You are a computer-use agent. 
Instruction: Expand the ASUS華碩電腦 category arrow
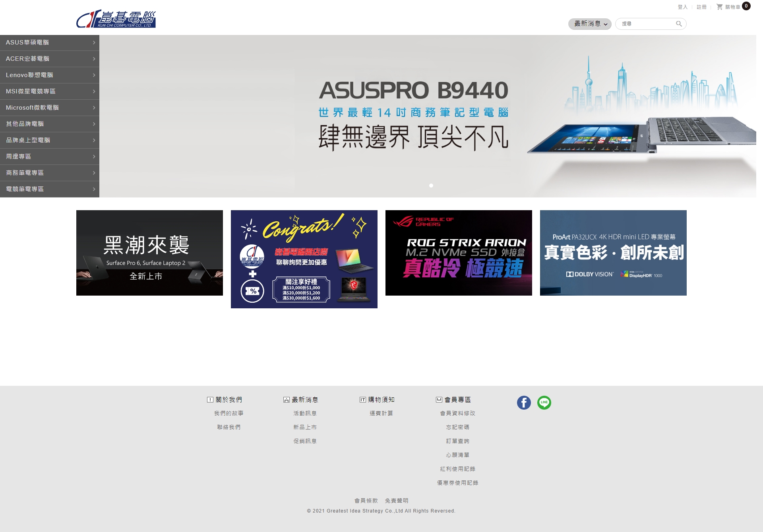click(x=94, y=43)
